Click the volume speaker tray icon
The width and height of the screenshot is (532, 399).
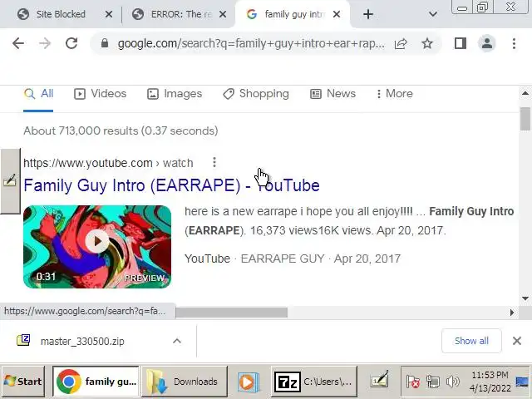(x=453, y=382)
